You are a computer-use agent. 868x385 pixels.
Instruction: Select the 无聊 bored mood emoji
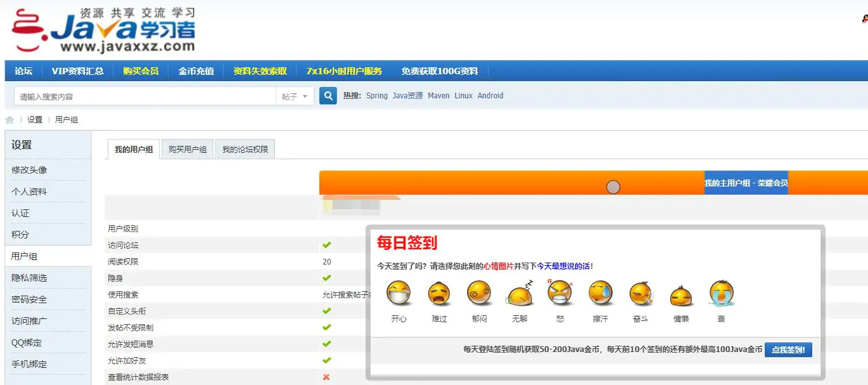(521, 294)
